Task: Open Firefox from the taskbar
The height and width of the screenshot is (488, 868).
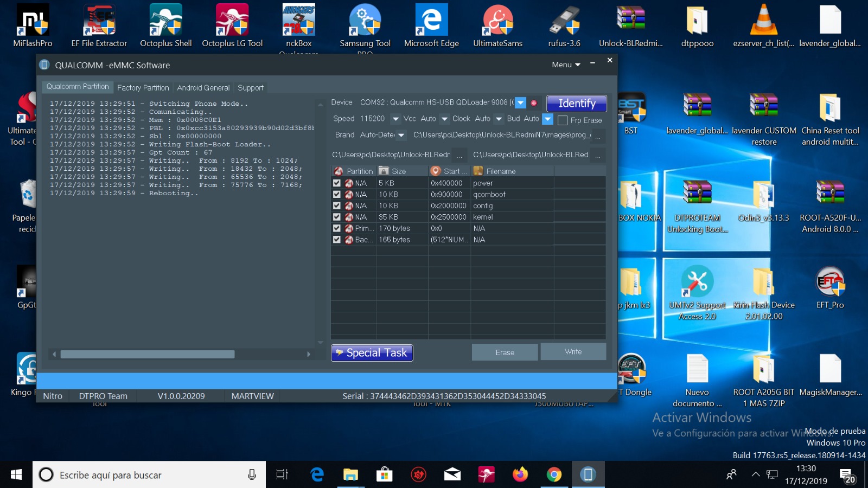Action: [520, 475]
